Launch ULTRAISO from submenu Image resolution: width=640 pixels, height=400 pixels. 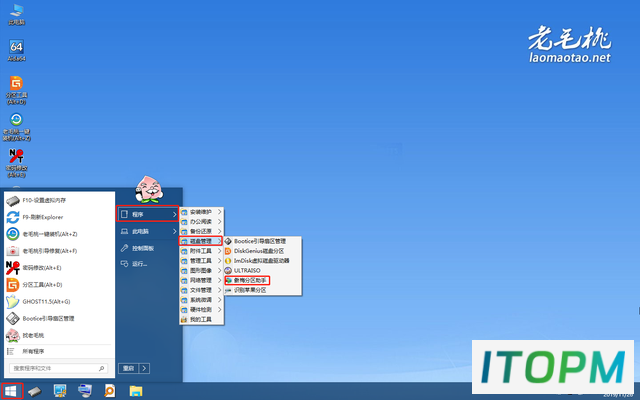[262, 271]
